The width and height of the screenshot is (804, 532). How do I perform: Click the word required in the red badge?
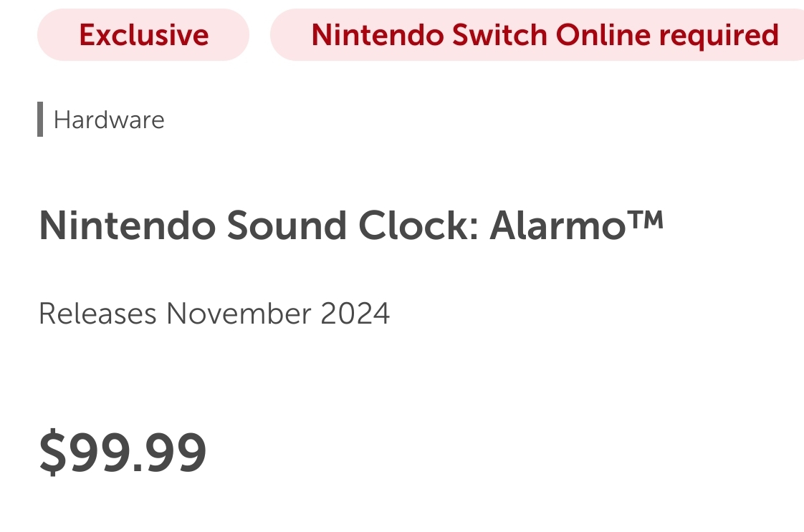tap(719, 37)
